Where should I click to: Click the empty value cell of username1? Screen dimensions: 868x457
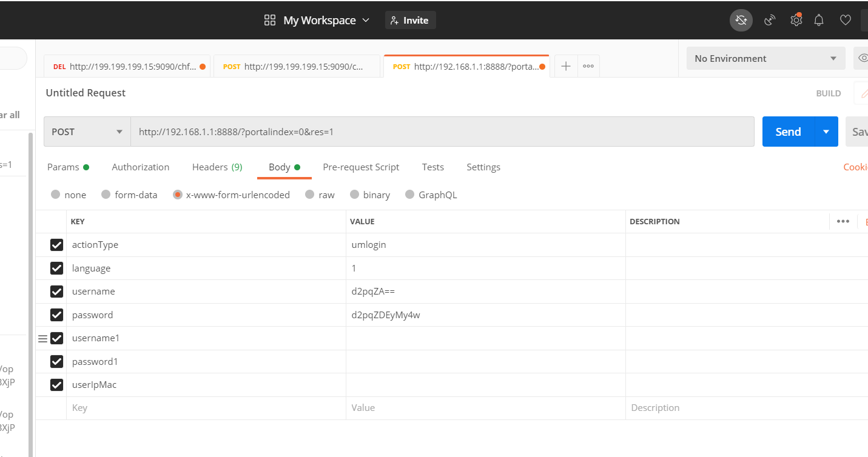point(486,338)
